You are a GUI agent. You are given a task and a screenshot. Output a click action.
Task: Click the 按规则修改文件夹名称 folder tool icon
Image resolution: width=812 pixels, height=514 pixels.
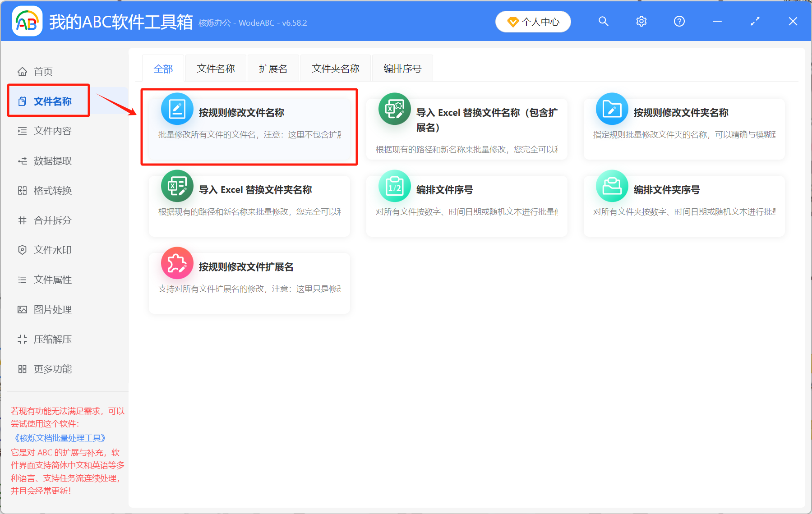(612, 109)
